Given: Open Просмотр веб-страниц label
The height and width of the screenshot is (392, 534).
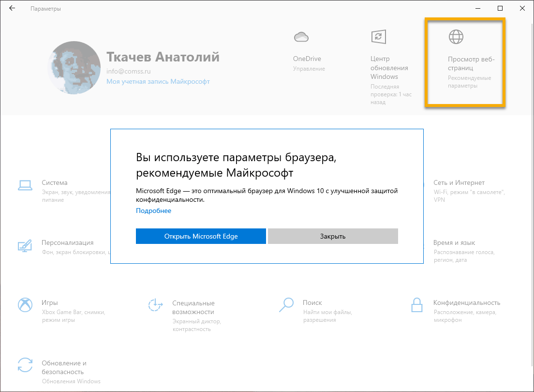Looking at the screenshot, I should (471, 63).
